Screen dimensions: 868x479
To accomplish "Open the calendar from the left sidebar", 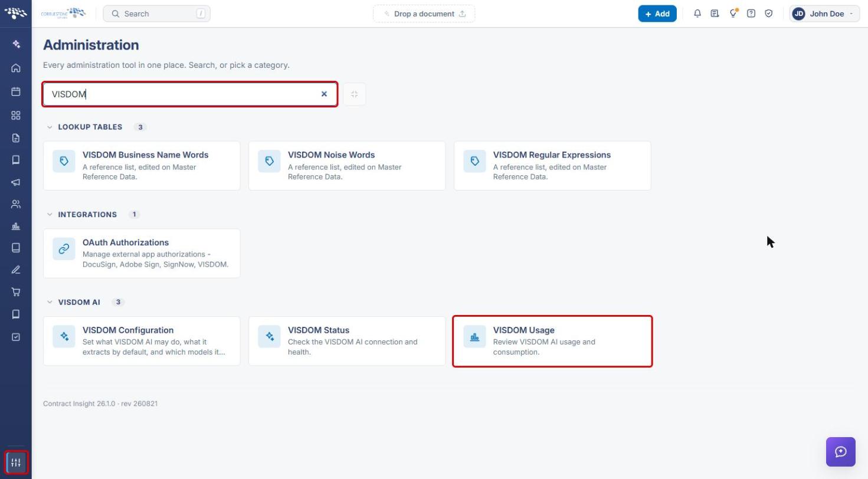I will coord(16,91).
